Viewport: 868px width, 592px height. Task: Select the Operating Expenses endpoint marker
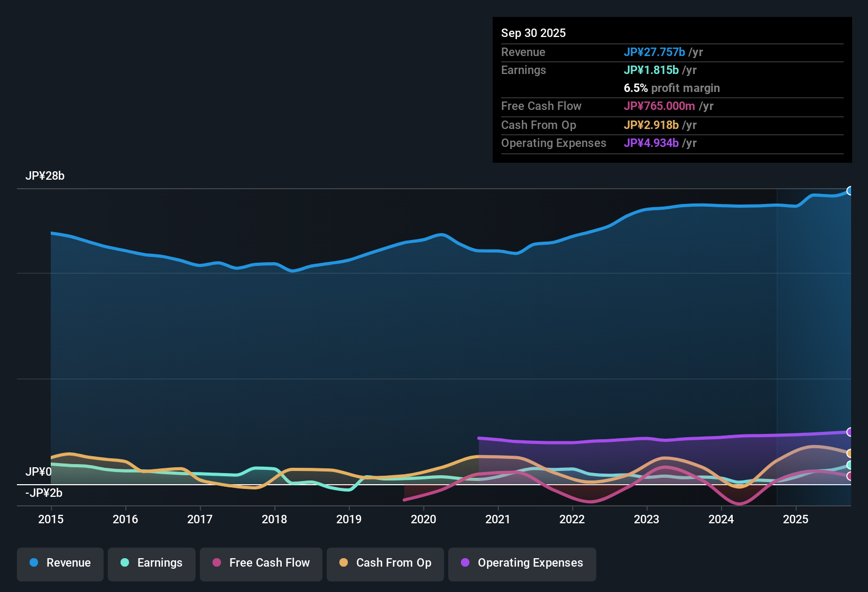pyautogui.click(x=849, y=432)
